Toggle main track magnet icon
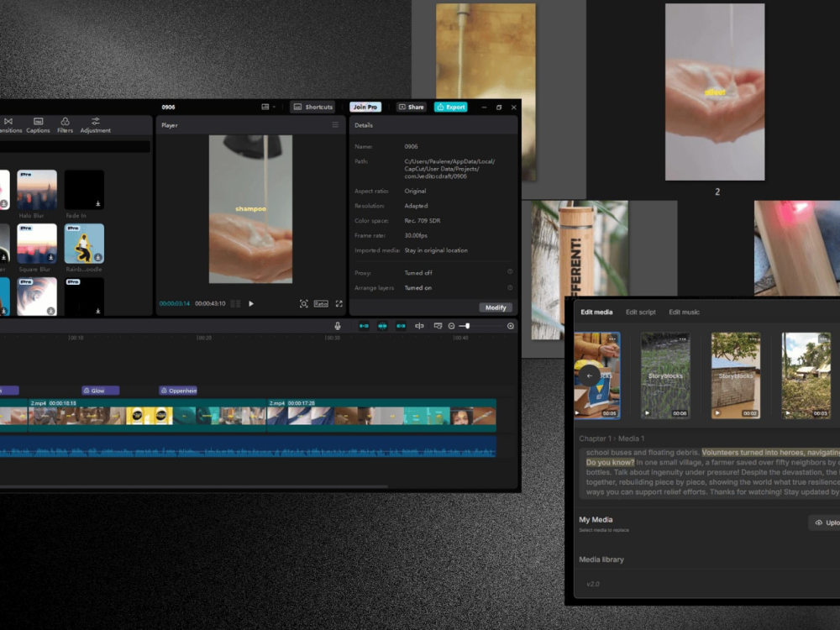The height and width of the screenshot is (630, 840). pyautogui.click(x=364, y=326)
